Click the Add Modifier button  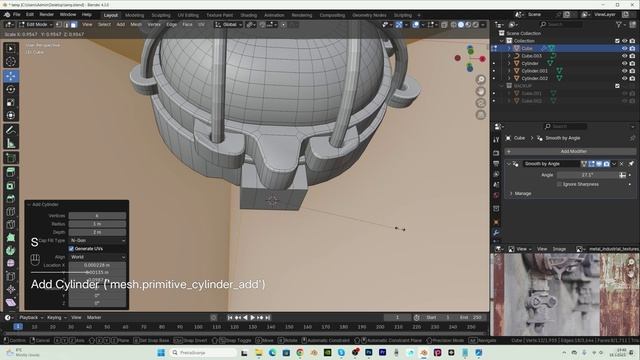(570, 151)
